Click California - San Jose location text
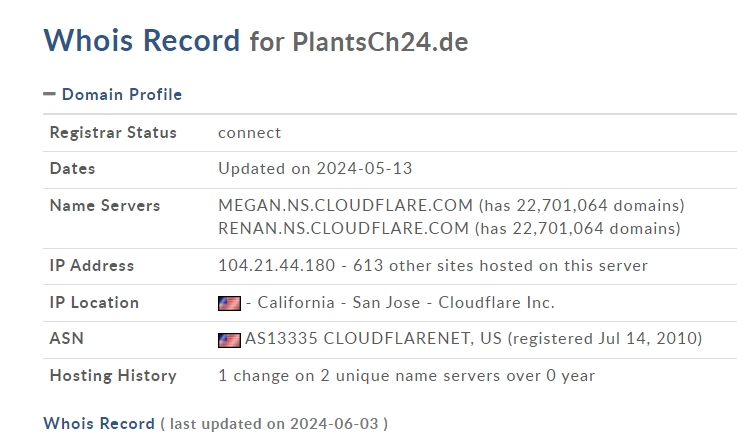 pos(339,303)
